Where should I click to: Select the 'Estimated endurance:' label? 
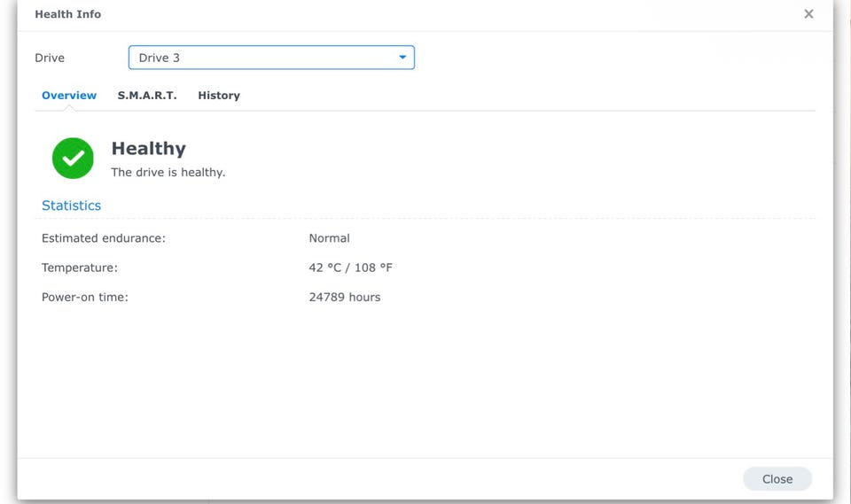click(x=104, y=238)
